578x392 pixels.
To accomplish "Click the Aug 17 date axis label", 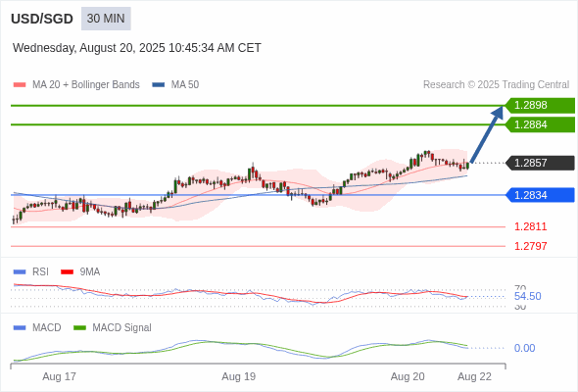I will tap(59, 376).
